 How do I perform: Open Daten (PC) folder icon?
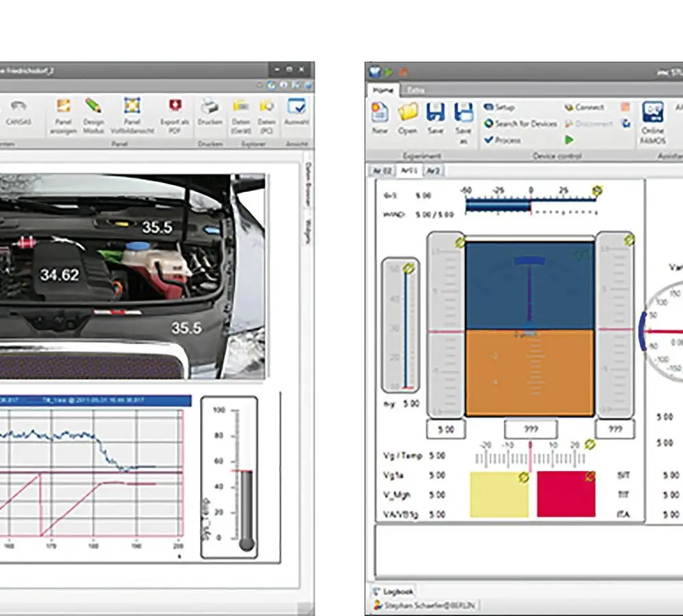[266, 106]
